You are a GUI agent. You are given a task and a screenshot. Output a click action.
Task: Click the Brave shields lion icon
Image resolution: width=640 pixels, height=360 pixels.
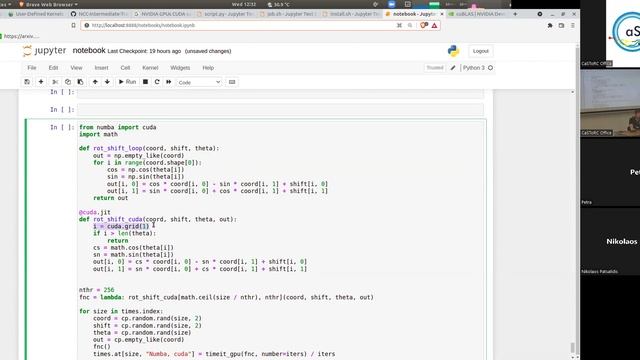(424, 25)
